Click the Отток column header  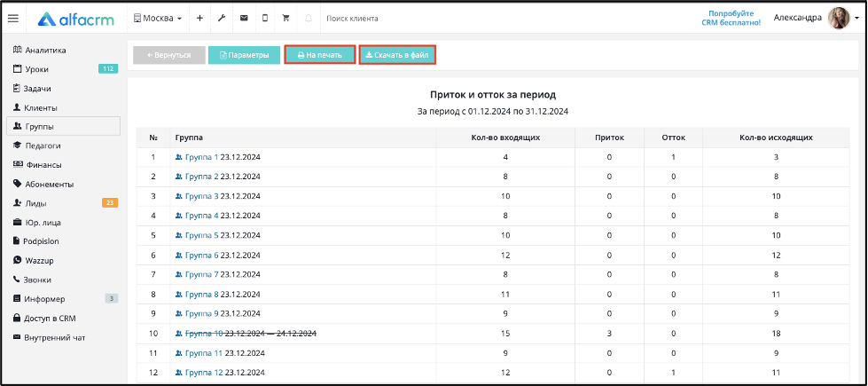click(673, 138)
